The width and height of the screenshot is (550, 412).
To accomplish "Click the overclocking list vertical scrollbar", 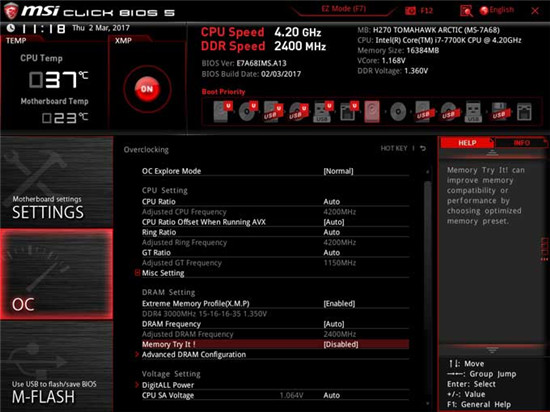I will point(427,288).
